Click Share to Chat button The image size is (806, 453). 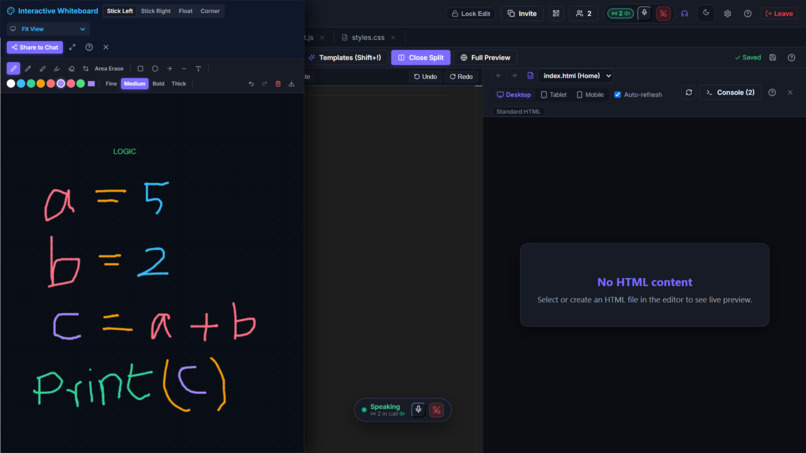[35, 47]
